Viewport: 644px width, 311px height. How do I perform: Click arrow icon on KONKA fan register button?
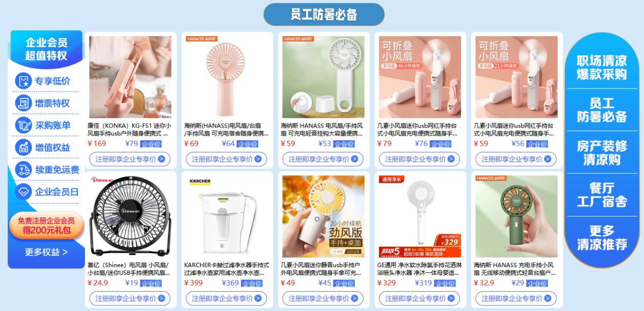coord(161,159)
